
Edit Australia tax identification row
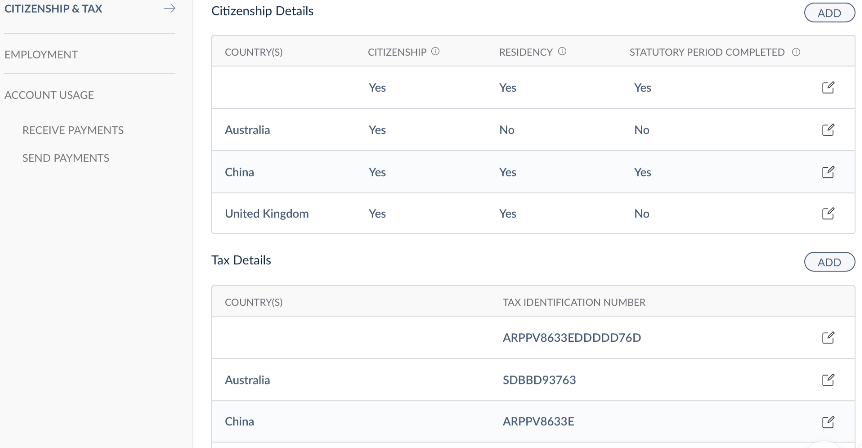828,380
